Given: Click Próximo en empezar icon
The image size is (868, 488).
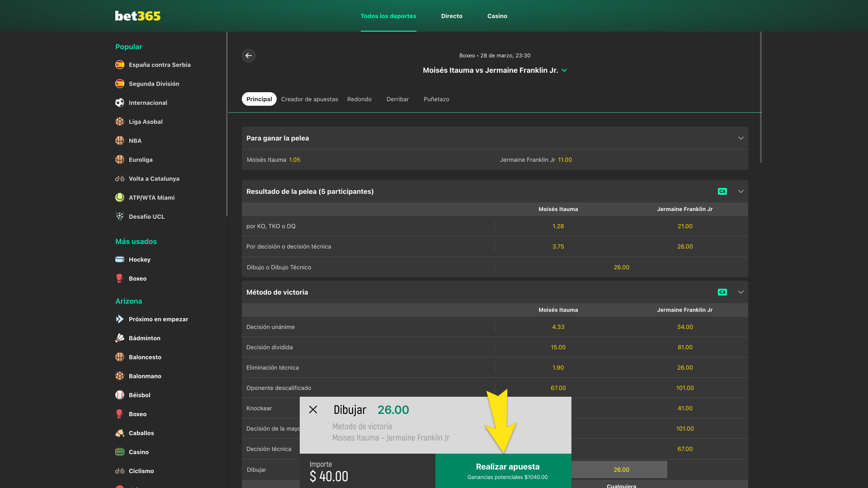Looking at the screenshot, I should pyautogui.click(x=120, y=319).
